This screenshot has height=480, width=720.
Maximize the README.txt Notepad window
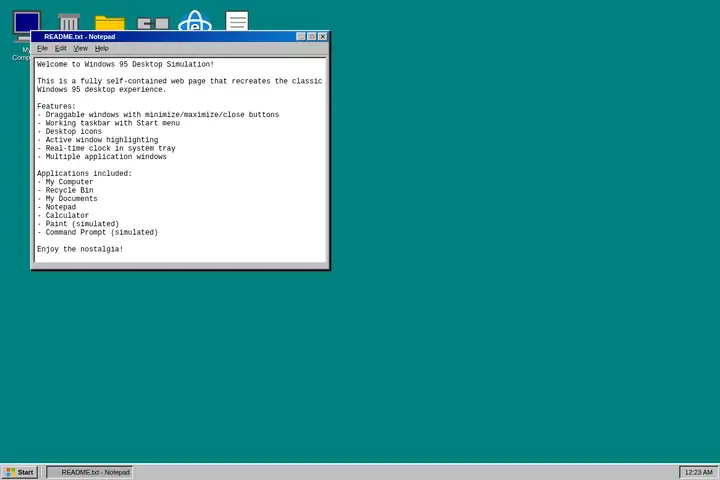pos(312,36)
